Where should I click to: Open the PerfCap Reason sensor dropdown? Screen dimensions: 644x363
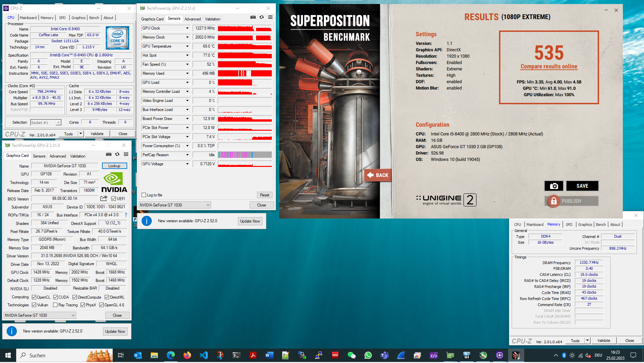[187, 155]
